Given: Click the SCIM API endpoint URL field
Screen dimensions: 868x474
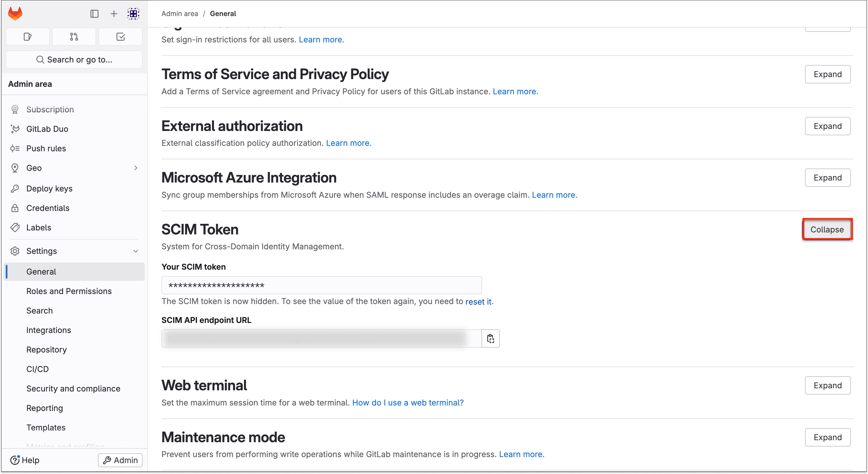Looking at the screenshot, I should tap(321, 338).
